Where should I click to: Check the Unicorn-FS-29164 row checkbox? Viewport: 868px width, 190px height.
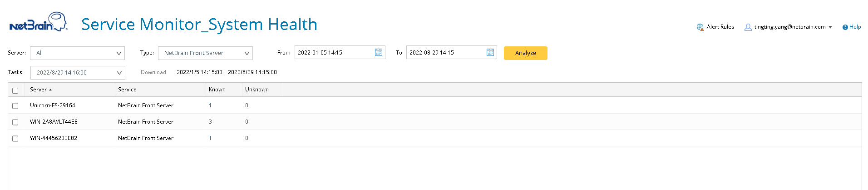15,106
